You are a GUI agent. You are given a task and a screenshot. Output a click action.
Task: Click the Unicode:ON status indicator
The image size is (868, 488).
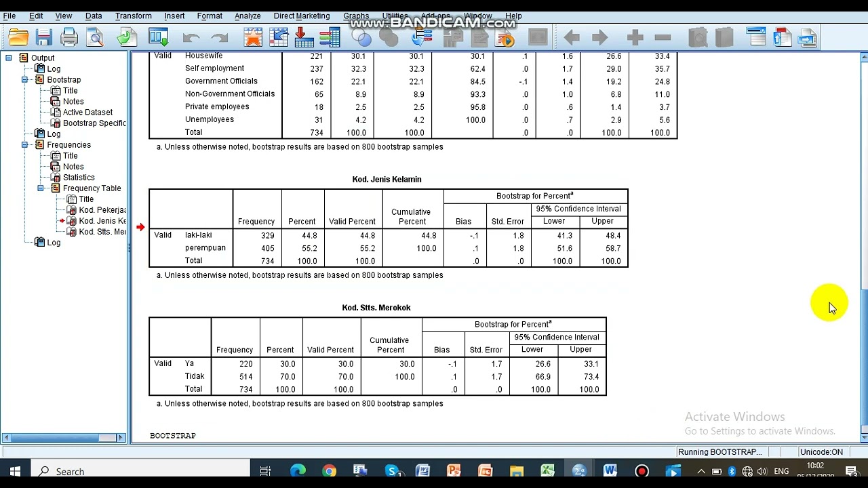click(x=821, y=452)
